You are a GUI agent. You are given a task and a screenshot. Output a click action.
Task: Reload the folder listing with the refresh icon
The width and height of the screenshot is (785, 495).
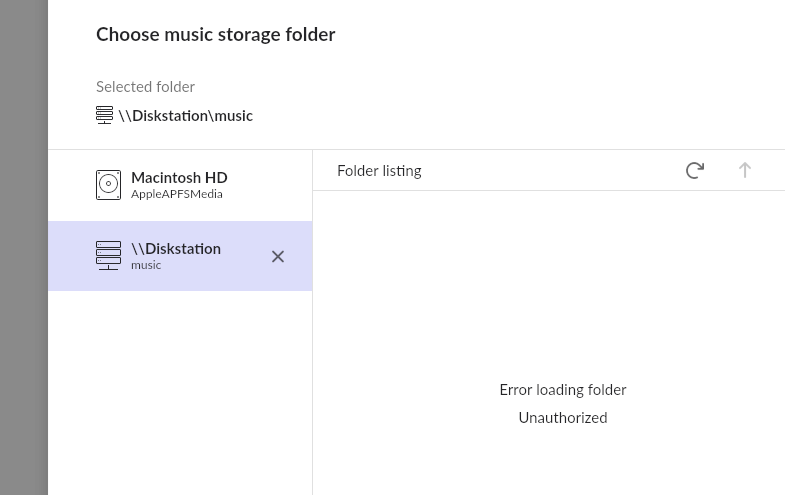coord(694,170)
